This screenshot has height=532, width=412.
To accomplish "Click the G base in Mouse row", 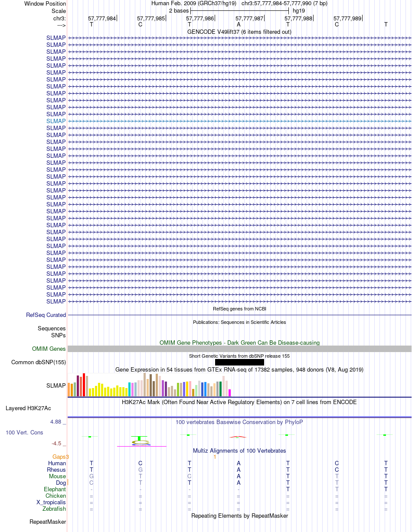I will tap(91, 476).
